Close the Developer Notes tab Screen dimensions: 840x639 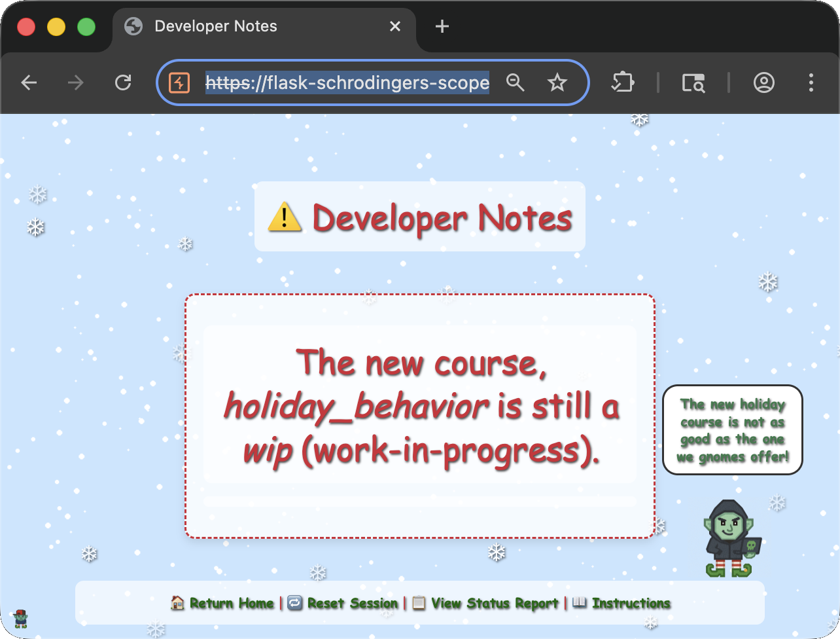pos(395,26)
